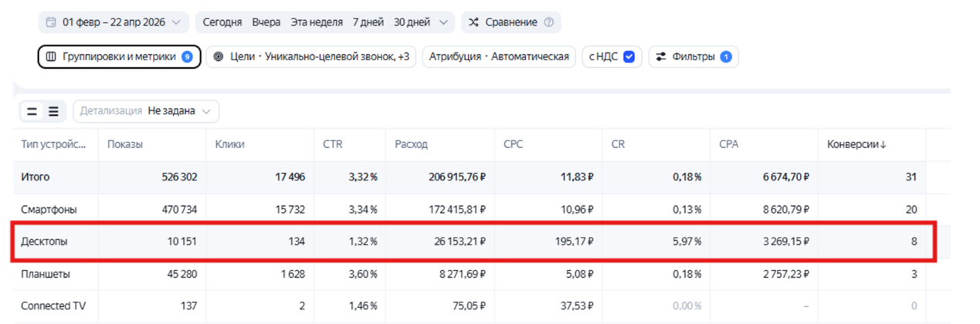Open Атрибуция Автоматическая settings
This screenshot has height=324, width=980.
tap(499, 56)
